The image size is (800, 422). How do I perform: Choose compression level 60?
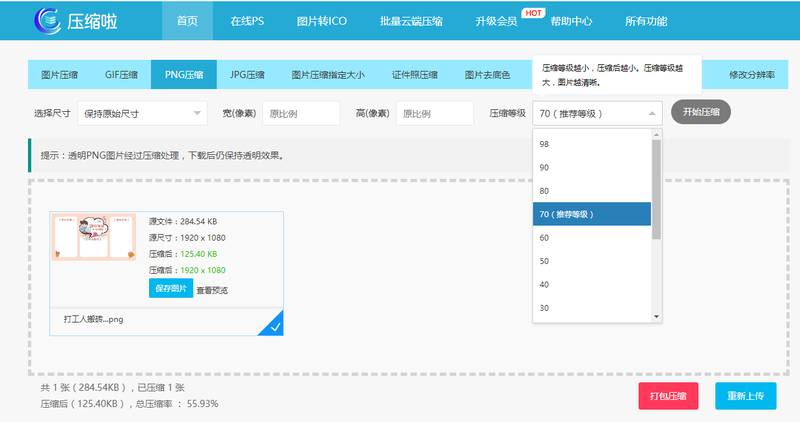pos(592,238)
